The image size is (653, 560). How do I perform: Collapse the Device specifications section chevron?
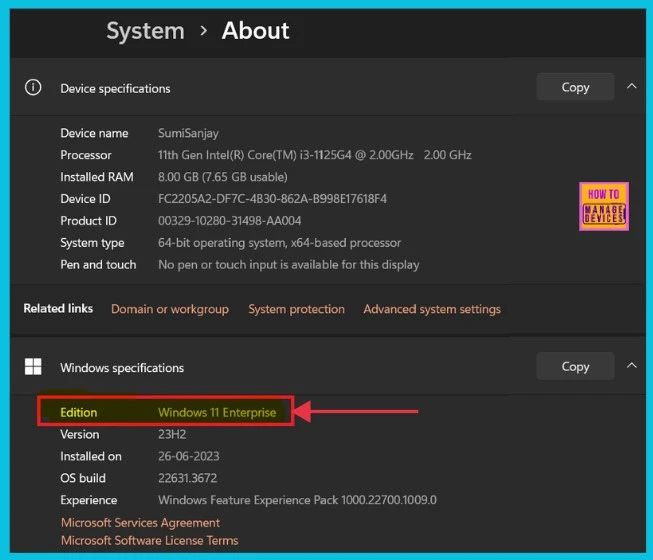(632, 86)
